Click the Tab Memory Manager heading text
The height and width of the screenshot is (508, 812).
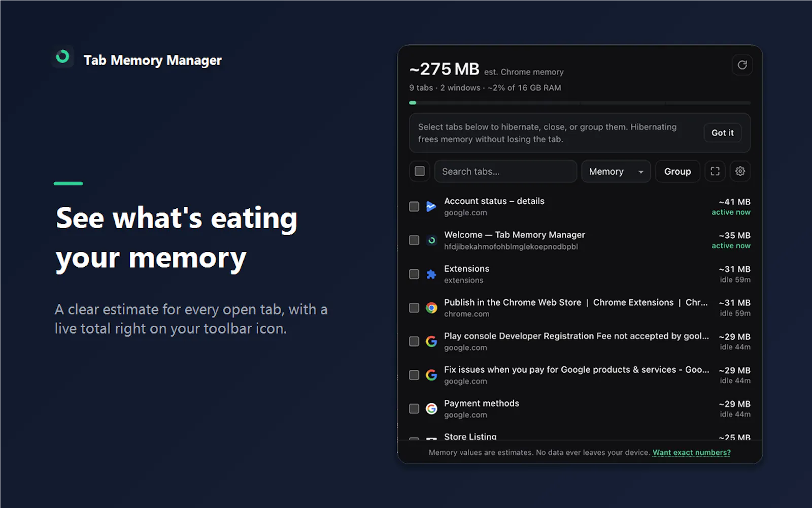pyautogui.click(x=153, y=60)
